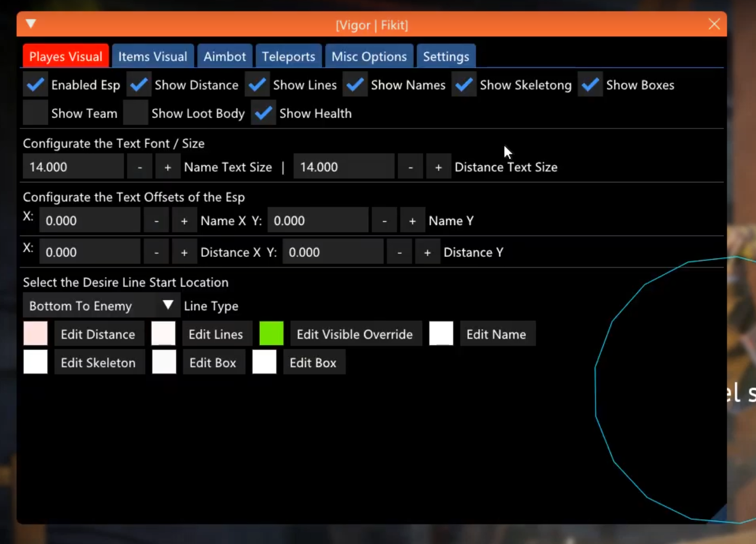
Task: Switch to the Items Visual tab
Action: click(153, 57)
